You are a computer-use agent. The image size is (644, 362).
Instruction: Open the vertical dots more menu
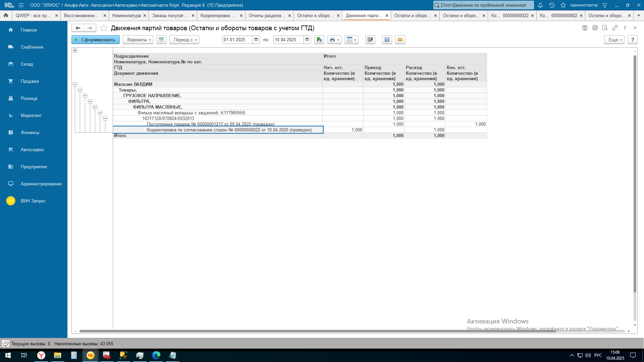click(x=625, y=28)
